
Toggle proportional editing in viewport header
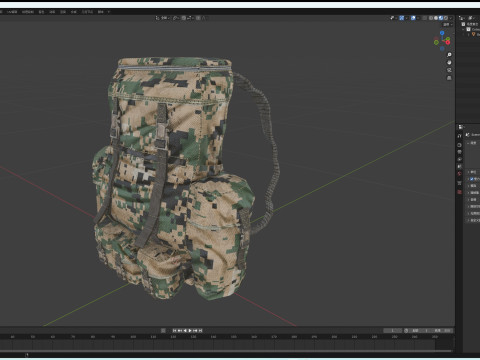[198, 18]
